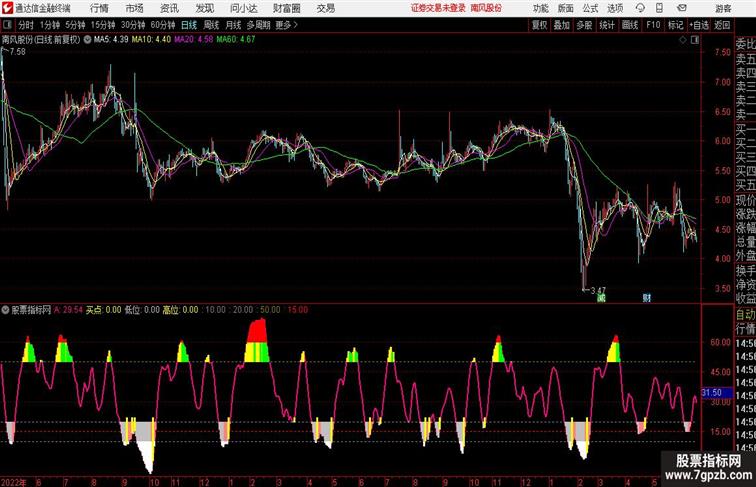
Task: Select the 日线 daily period
Action: (189, 25)
